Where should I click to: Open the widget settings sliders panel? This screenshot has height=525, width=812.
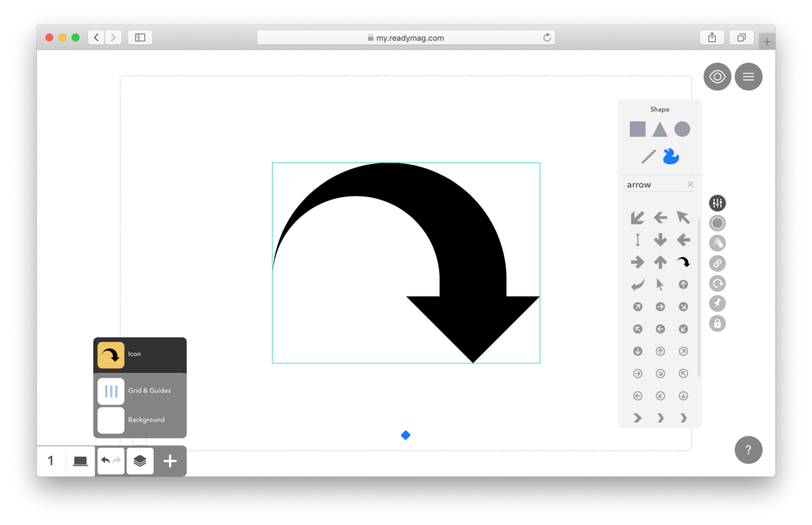(717, 203)
